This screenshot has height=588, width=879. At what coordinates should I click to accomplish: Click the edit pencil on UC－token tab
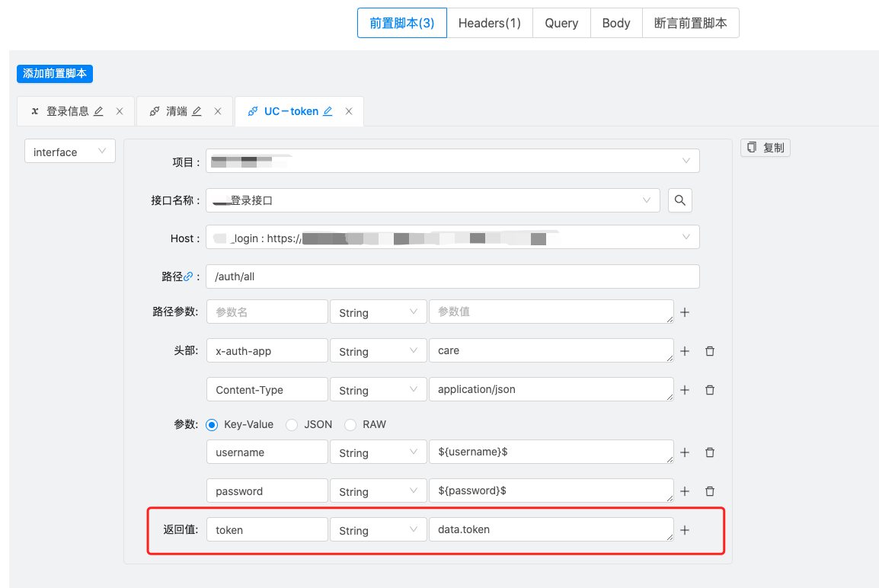[x=327, y=110]
